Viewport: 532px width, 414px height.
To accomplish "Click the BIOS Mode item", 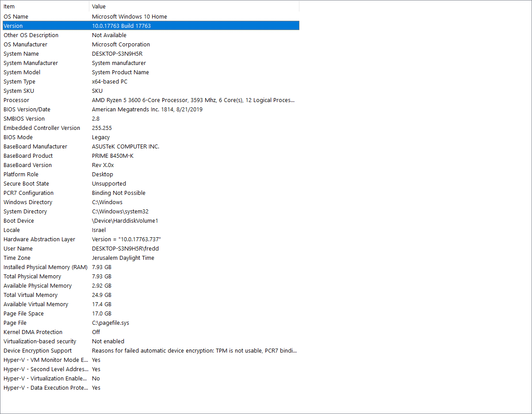I will coord(18,137).
